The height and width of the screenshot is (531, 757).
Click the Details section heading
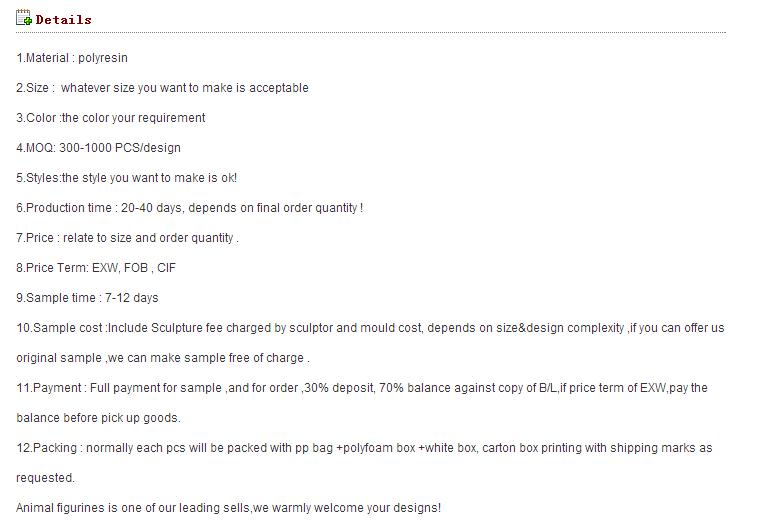click(63, 20)
